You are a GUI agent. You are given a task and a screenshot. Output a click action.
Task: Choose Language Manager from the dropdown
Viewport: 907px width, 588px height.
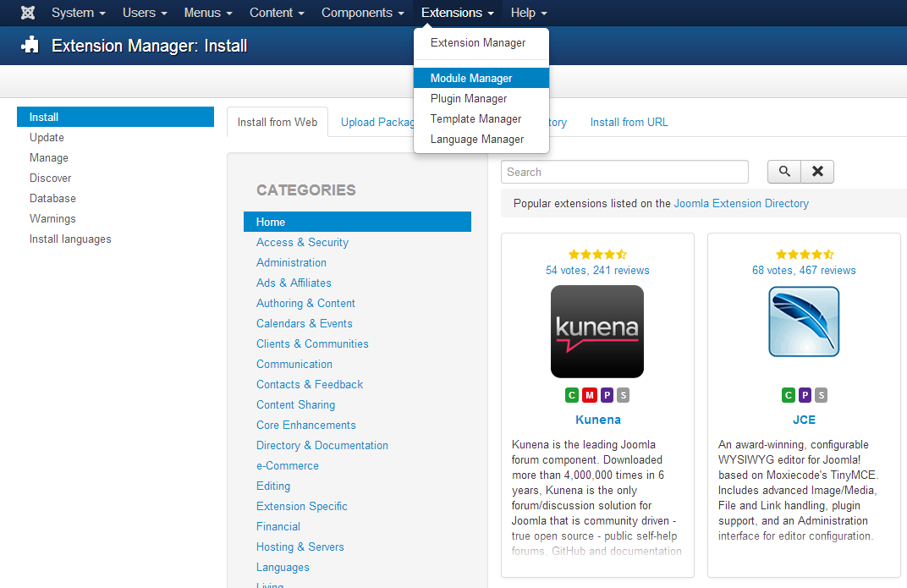coord(481,139)
